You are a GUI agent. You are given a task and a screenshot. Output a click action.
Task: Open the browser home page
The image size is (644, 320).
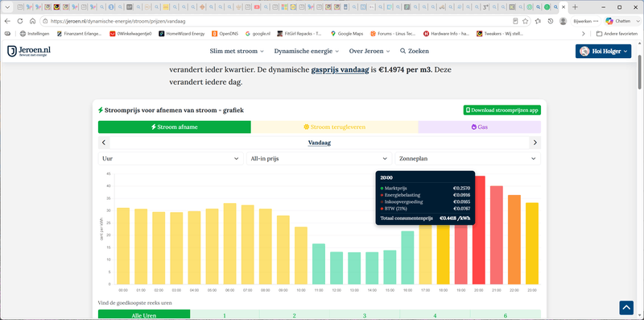click(32, 21)
